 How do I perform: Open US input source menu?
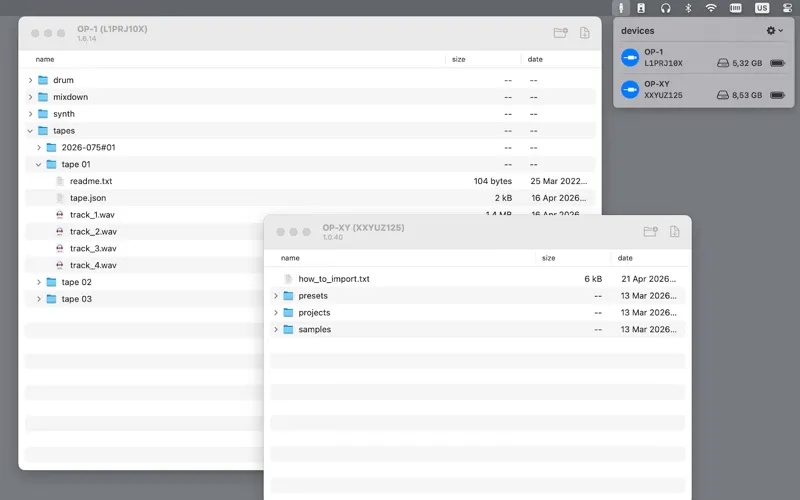pyautogui.click(x=762, y=8)
